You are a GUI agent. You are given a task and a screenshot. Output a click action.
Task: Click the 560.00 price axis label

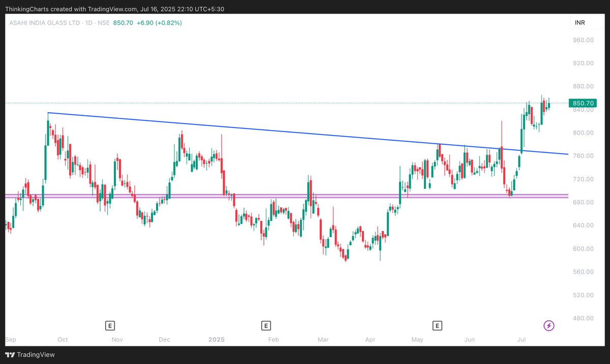pos(583,272)
